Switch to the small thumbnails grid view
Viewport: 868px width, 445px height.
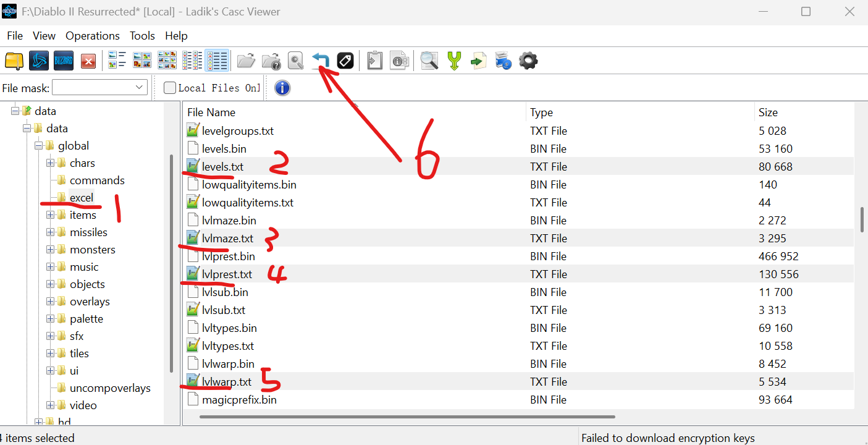tap(167, 61)
